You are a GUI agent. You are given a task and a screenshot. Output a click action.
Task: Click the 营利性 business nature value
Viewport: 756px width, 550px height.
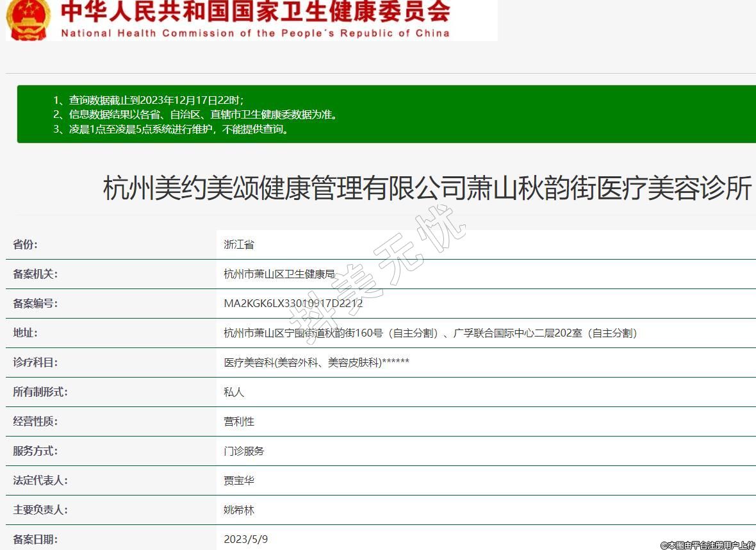(239, 421)
